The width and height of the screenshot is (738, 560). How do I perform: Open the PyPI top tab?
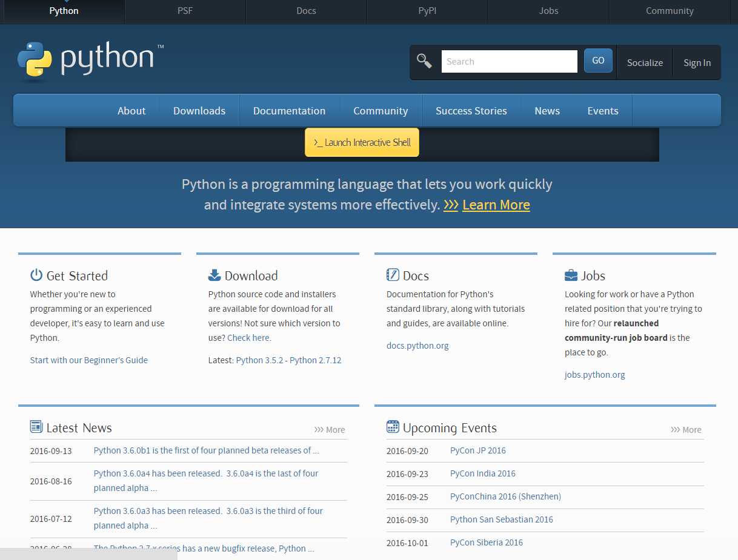click(x=427, y=11)
